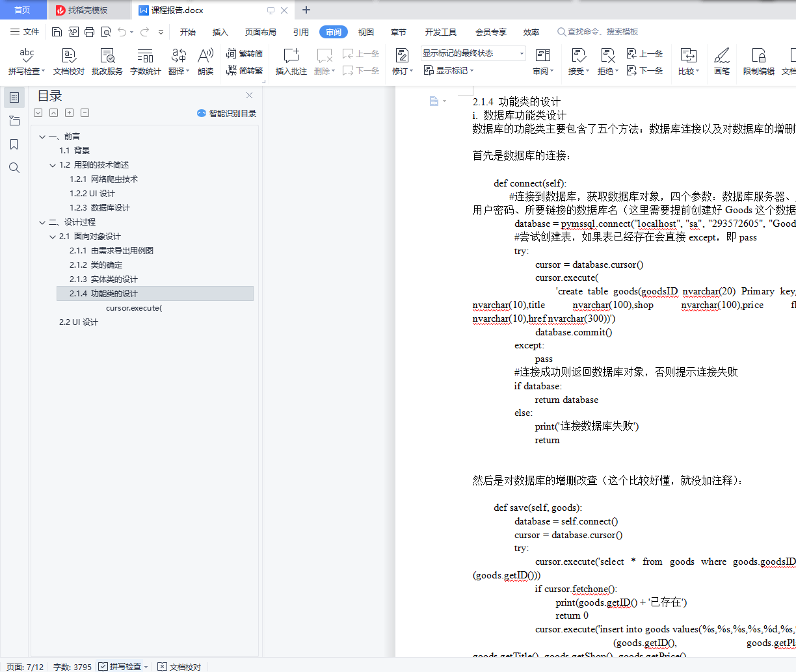This screenshot has width=796, height=672.
Task: Click 插入批注 insert comment
Action: coord(291,62)
